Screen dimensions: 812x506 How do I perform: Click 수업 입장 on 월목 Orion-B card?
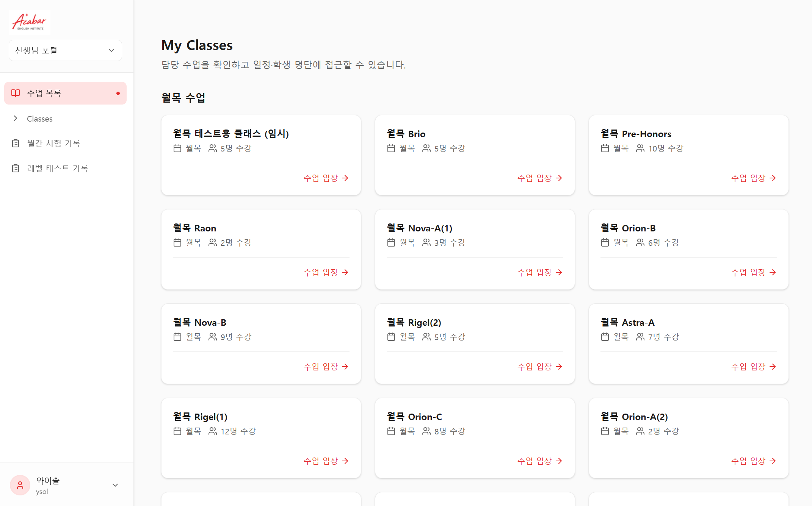(753, 272)
